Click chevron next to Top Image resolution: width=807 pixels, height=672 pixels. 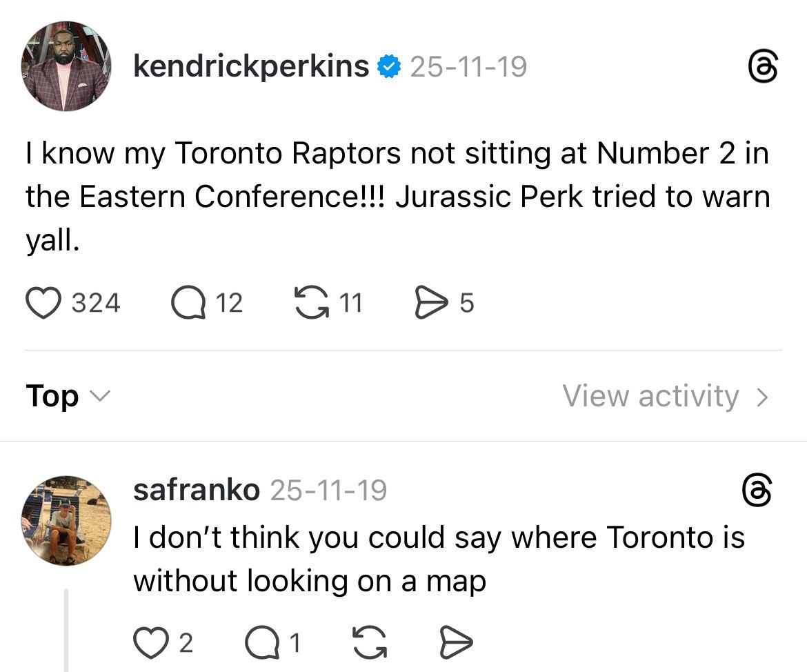click(100, 397)
